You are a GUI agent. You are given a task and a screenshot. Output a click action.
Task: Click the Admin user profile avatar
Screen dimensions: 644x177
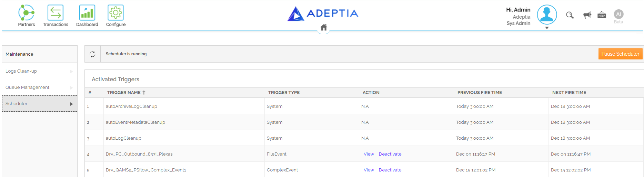coord(547,15)
